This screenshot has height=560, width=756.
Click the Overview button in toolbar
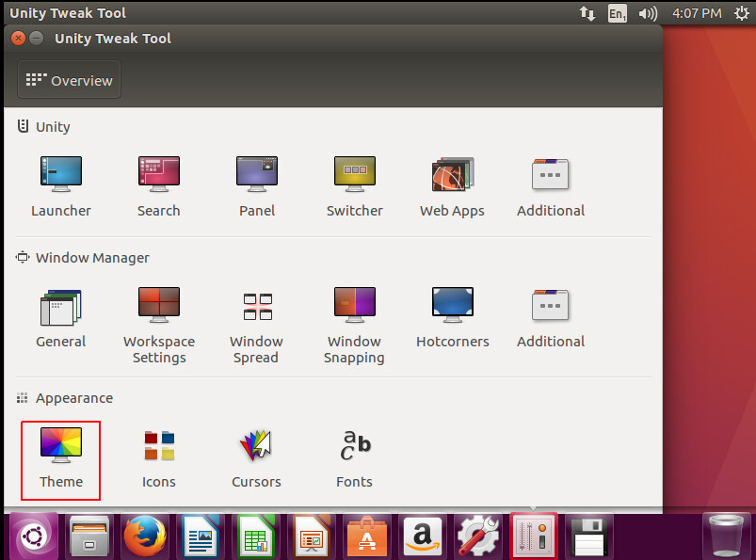click(x=69, y=79)
